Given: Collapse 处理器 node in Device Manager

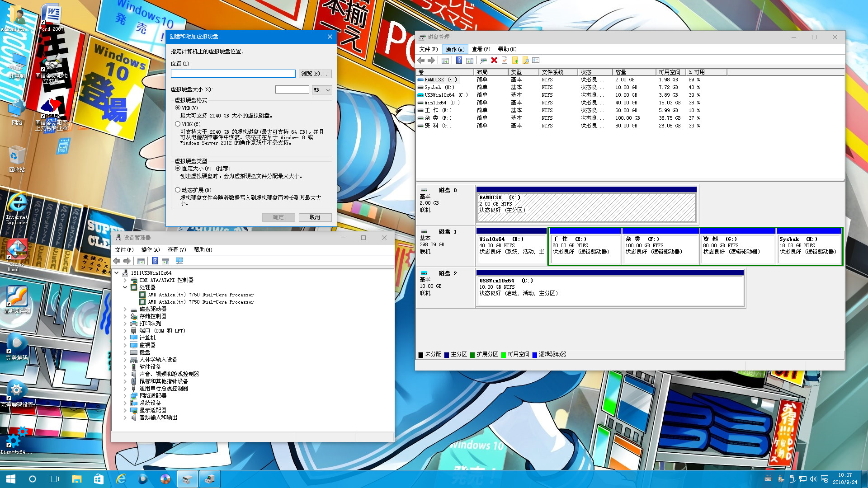Looking at the screenshot, I should click(x=125, y=287).
